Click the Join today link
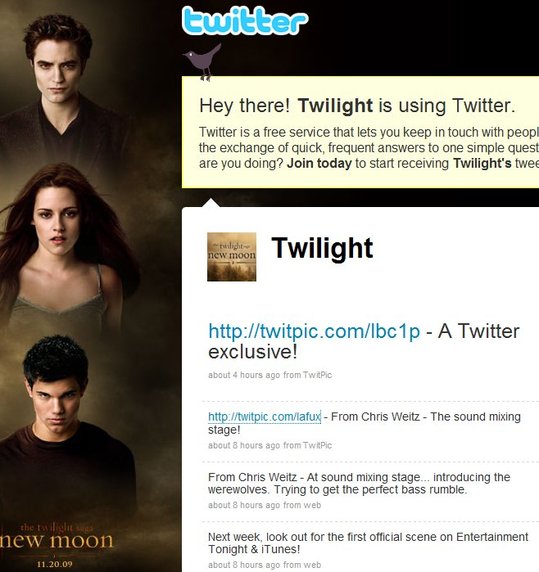 (319, 163)
